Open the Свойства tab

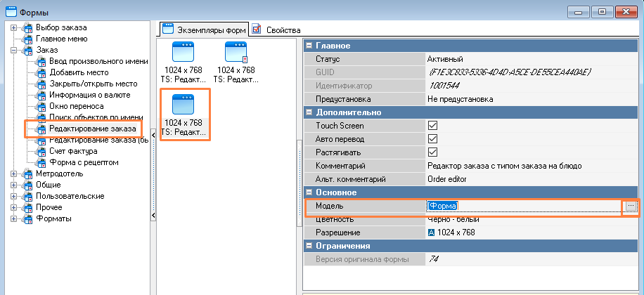click(x=283, y=29)
